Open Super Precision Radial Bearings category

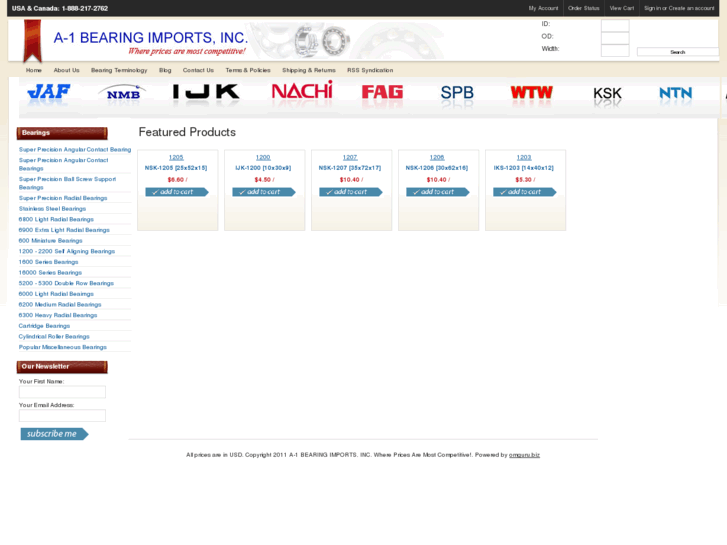[x=63, y=198]
